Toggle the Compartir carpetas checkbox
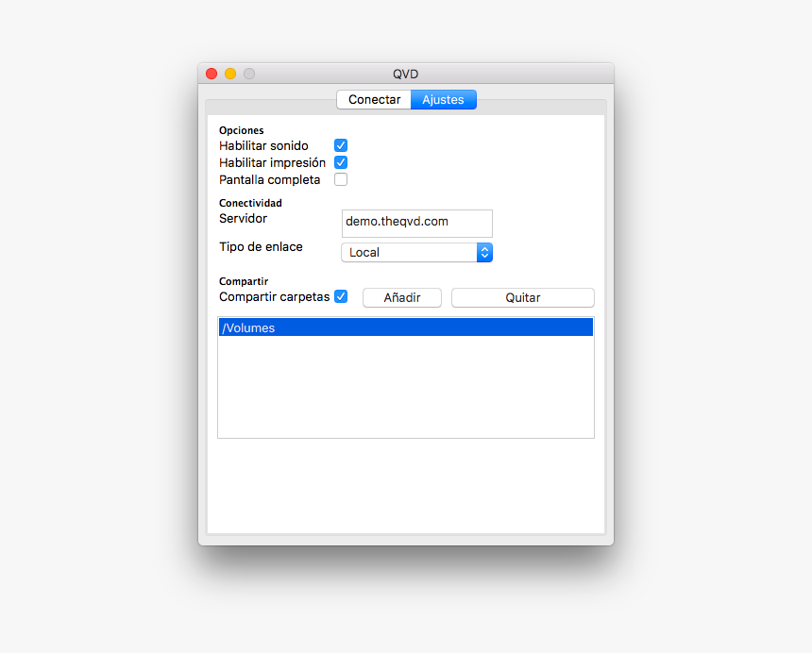Viewport: 812px width, 653px height. click(x=341, y=297)
